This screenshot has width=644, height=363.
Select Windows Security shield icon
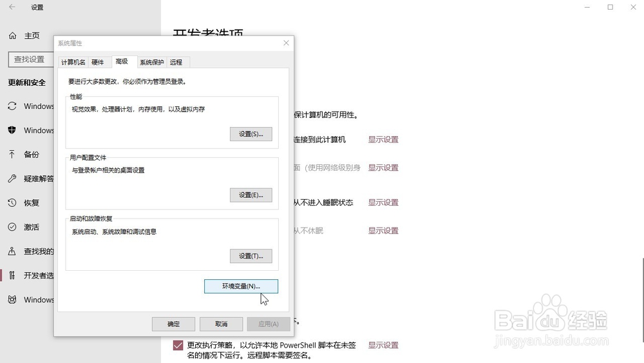(12, 130)
